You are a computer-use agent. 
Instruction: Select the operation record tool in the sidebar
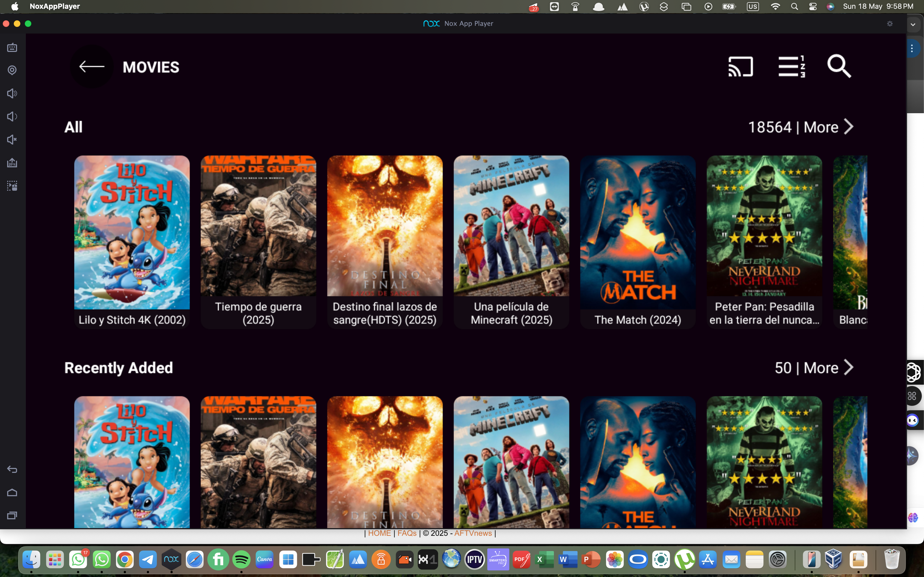point(12,186)
